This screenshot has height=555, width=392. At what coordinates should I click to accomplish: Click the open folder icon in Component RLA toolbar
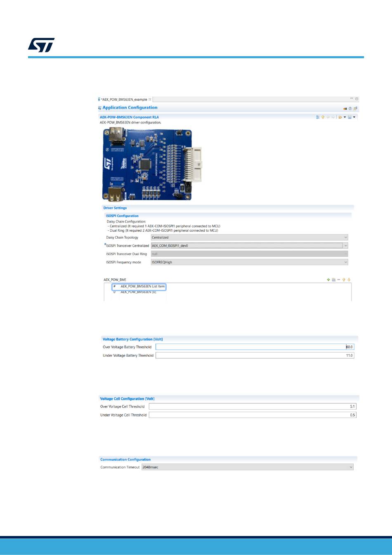(340, 117)
